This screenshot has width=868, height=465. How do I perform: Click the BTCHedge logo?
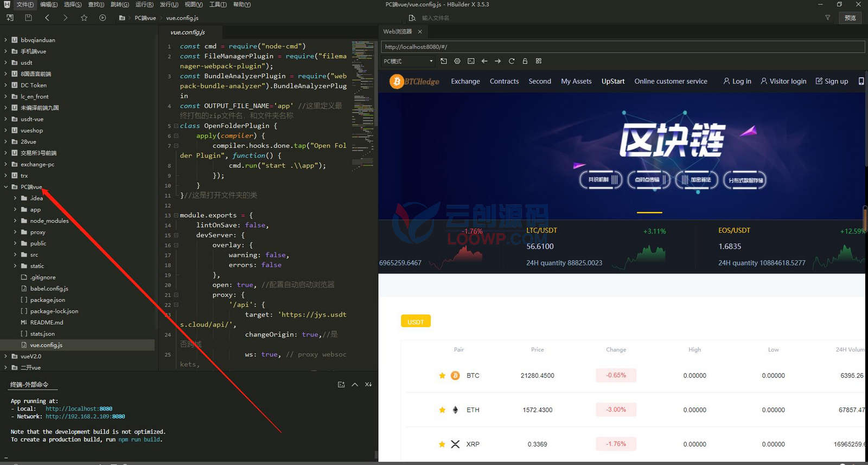(414, 81)
